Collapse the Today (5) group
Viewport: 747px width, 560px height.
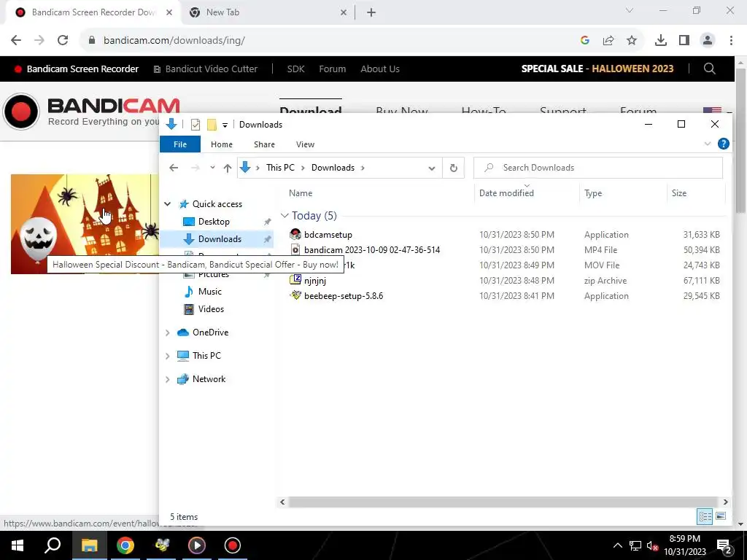285,216
